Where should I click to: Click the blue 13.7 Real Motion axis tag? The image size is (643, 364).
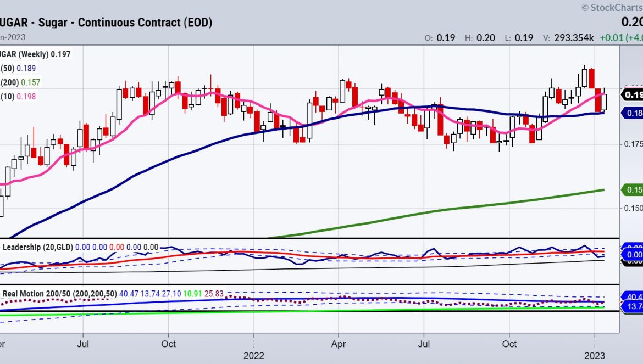(633, 307)
